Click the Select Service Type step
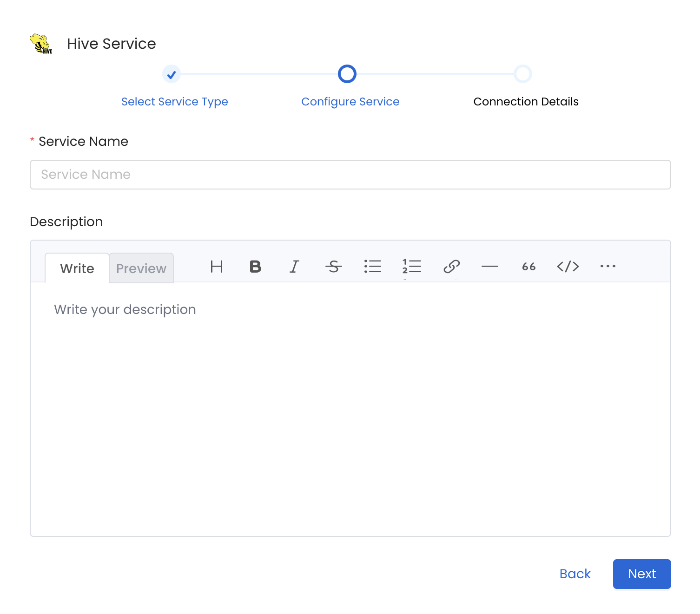Viewport: 700px width, 614px height. (172, 74)
